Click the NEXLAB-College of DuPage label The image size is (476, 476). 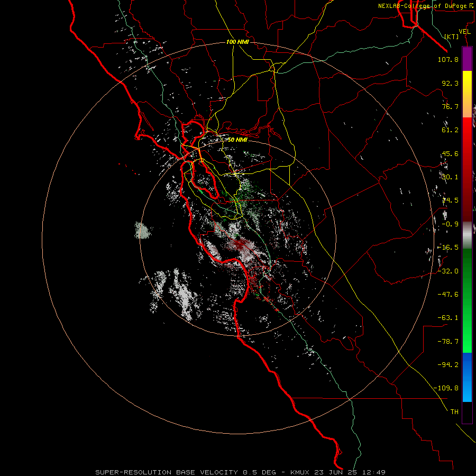coord(425,6)
